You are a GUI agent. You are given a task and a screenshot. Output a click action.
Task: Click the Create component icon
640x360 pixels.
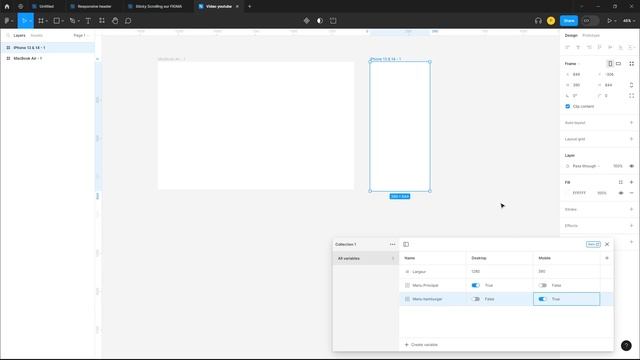(307, 20)
